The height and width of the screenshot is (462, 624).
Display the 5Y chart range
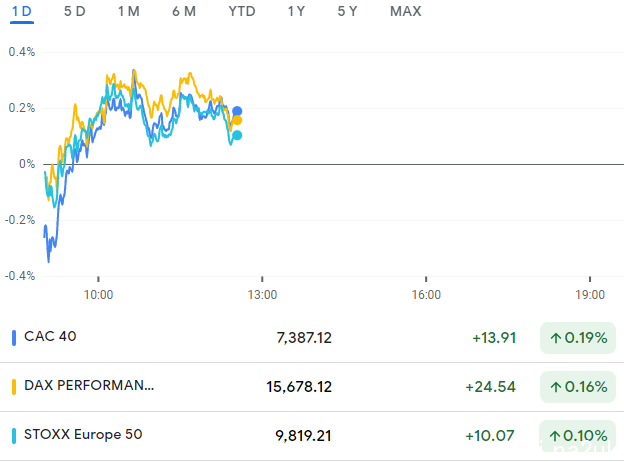tap(347, 12)
